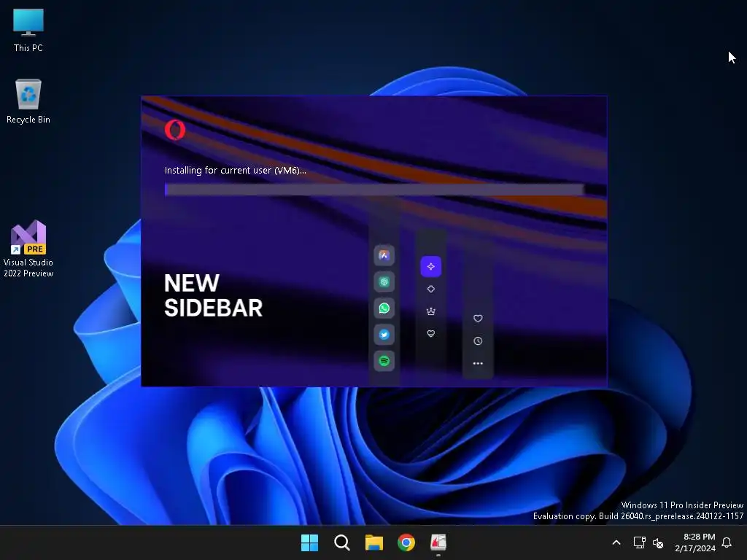The height and width of the screenshot is (560, 747).
Task: Select the This PC desktop icon
Action: (x=28, y=30)
